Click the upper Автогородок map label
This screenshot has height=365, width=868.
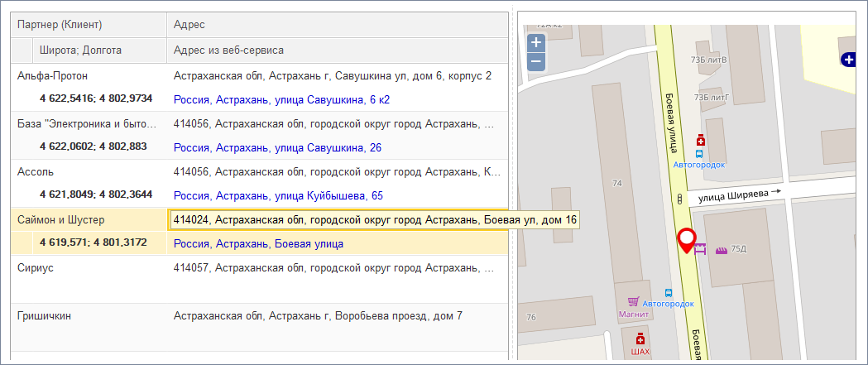click(x=699, y=165)
